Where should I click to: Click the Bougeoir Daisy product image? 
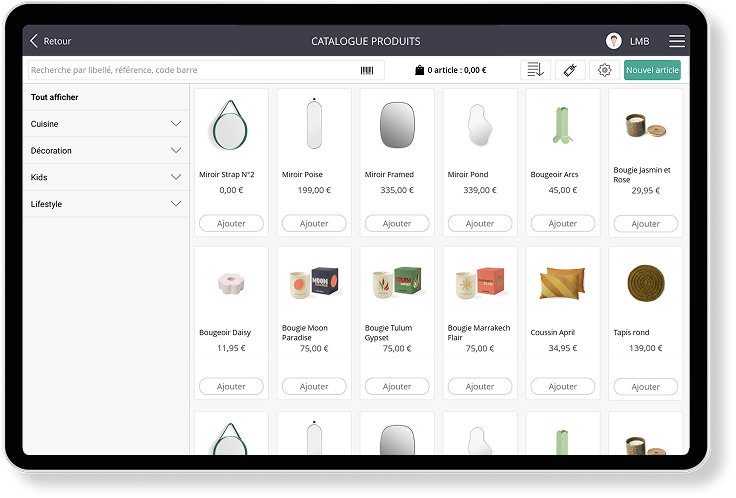(231, 283)
